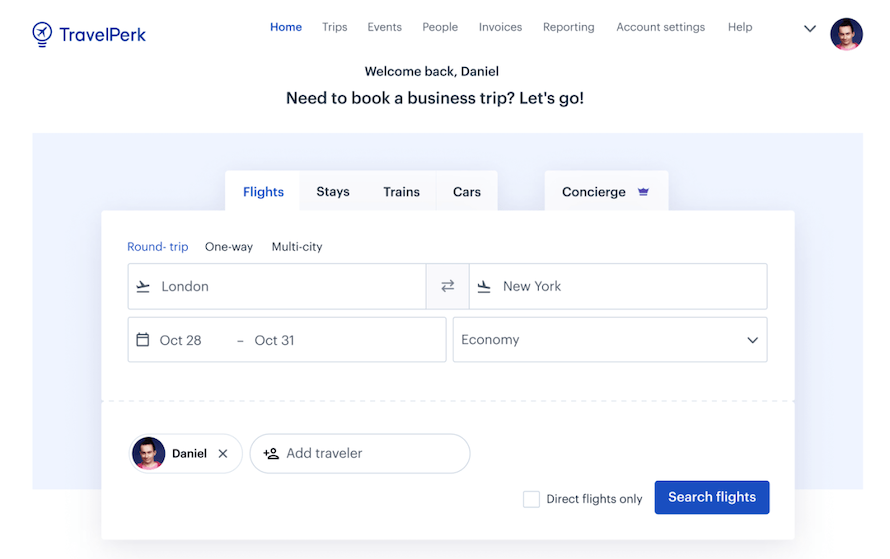Expand account menu chevron beside avatar
The height and width of the screenshot is (559, 890).
pos(810,29)
